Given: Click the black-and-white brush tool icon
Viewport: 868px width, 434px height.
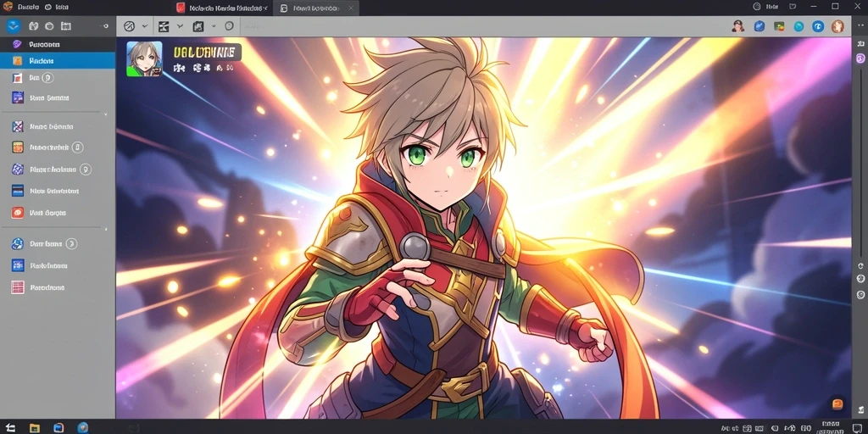Looking at the screenshot, I should [x=164, y=26].
